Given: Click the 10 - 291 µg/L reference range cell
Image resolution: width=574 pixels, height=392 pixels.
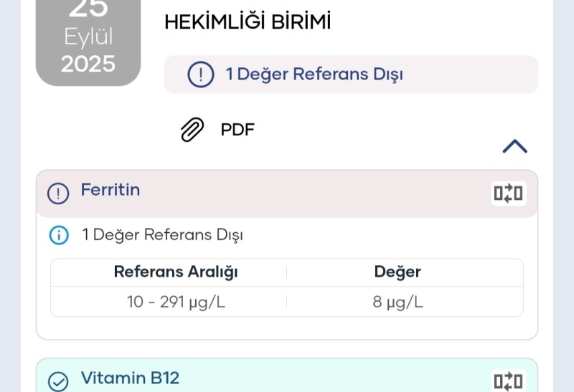Looking at the screenshot, I should (176, 302).
